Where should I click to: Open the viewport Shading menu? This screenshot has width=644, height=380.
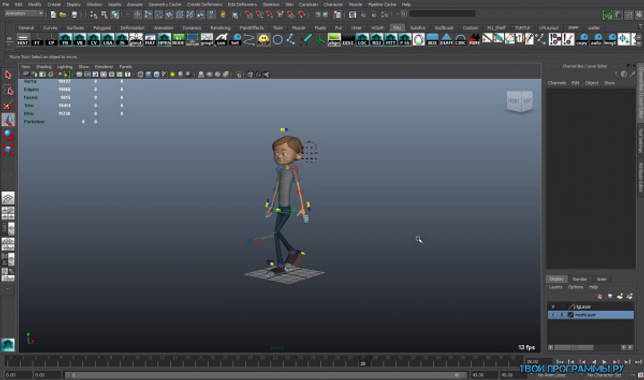(44, 67)
